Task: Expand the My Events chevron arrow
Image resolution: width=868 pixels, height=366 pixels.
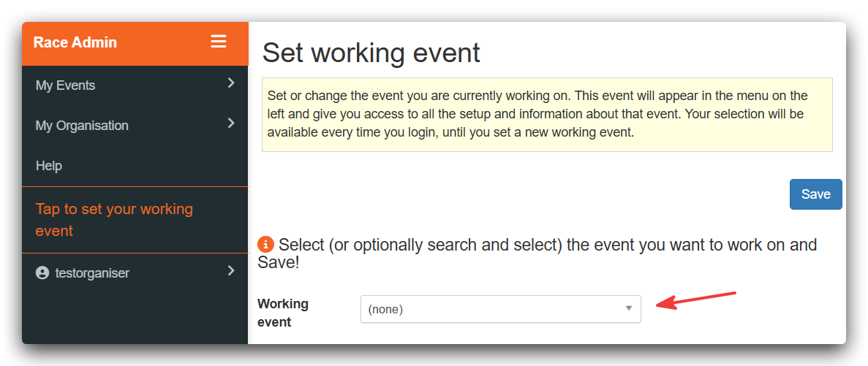Action: (x=231, y=83)
